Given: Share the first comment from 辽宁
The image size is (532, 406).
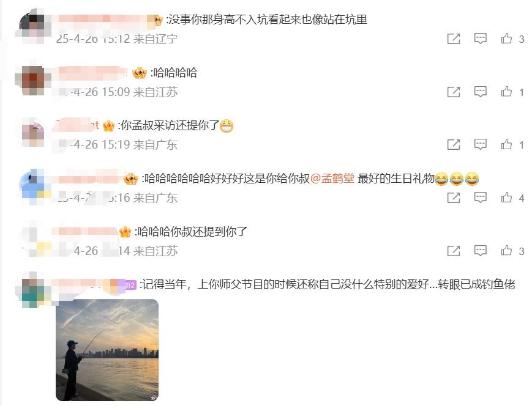Looking at the screenshot, I should [454, 39].
